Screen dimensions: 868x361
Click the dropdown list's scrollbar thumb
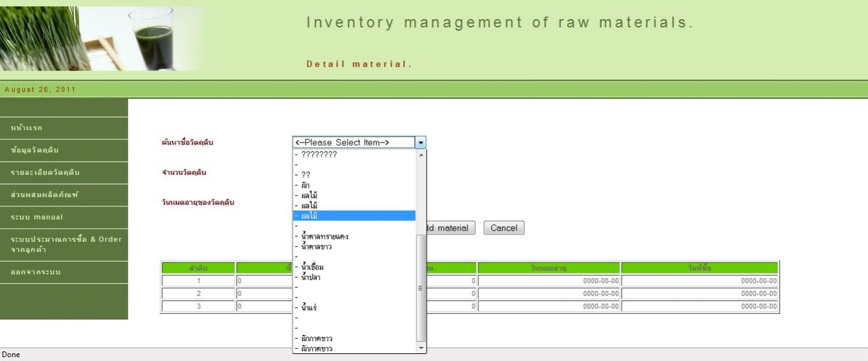pyautogui.click(x=420, y=288)
